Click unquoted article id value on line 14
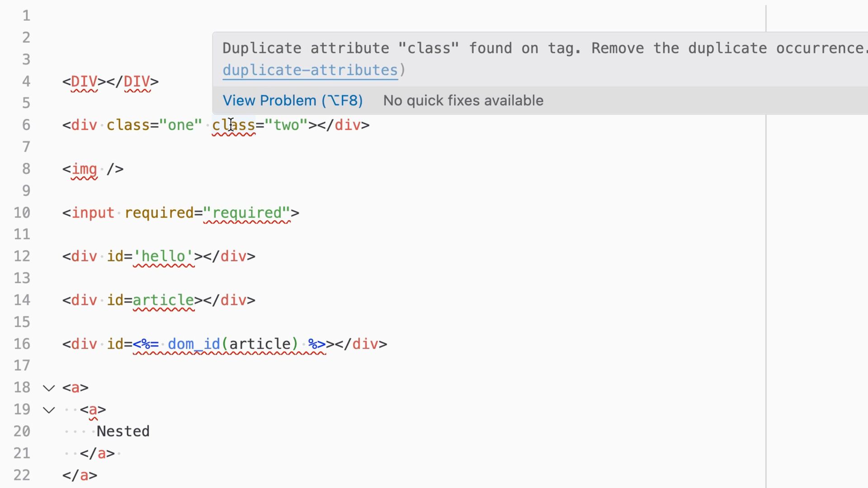This screenshot has width=868, height=488. point(164,300)
